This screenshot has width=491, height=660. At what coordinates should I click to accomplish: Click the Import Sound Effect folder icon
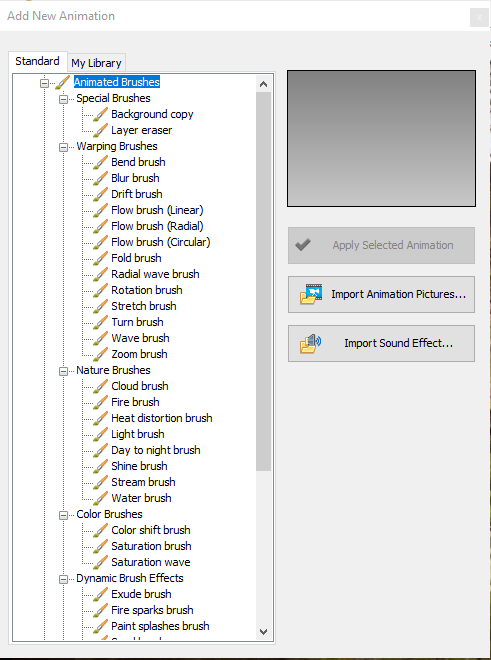point(310,343)
